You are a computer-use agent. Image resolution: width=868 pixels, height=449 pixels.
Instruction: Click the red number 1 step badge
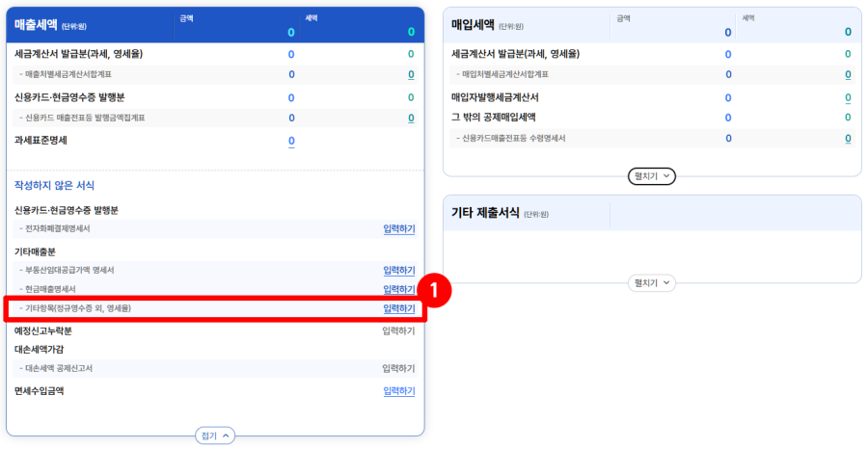[x=437, y=288]
